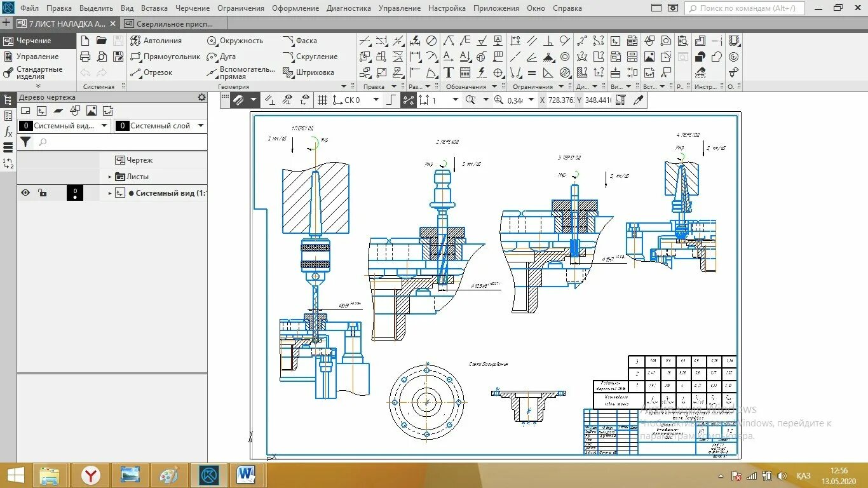Image resolution: width=868 pixels, height=488 pixels.
Task: Click the filter funnel icon in tree panel
Action: tap(25, 142)
